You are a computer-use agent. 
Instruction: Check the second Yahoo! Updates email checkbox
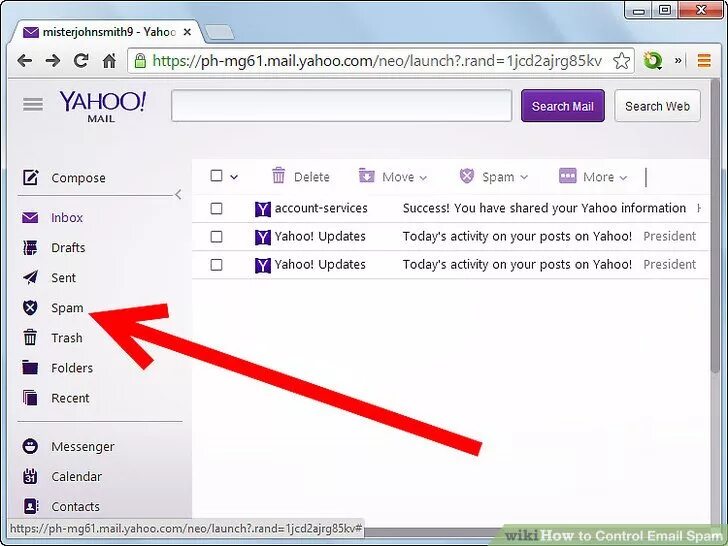(x=216, y=265)
